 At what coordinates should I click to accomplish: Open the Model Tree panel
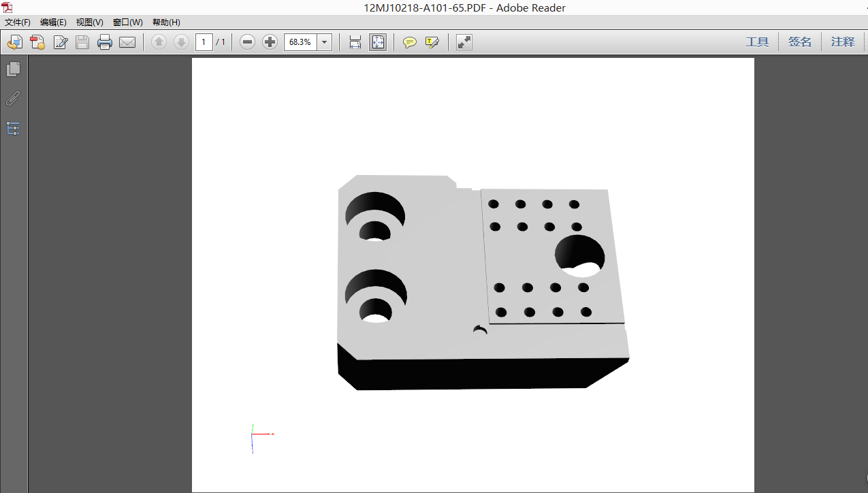pyautogui.click(x=13, y=128)
